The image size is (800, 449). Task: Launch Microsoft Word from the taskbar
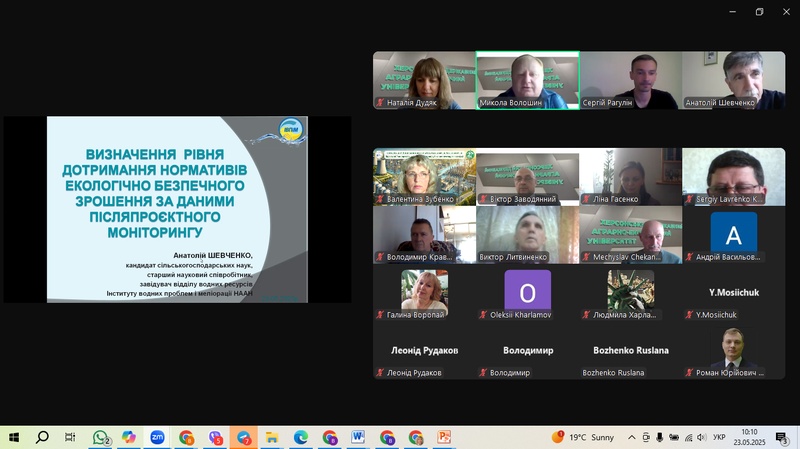358,437
